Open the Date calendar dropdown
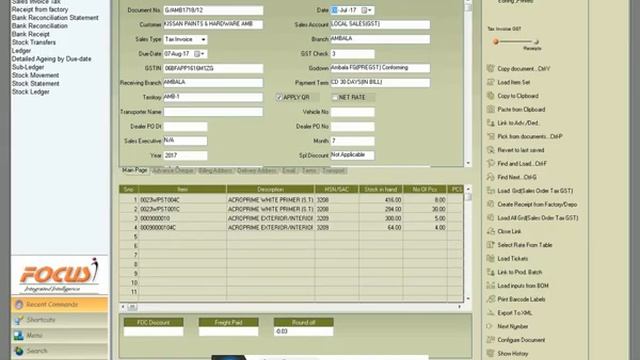The width and height of the screenshot is (640, 360). tap(367, 10)
